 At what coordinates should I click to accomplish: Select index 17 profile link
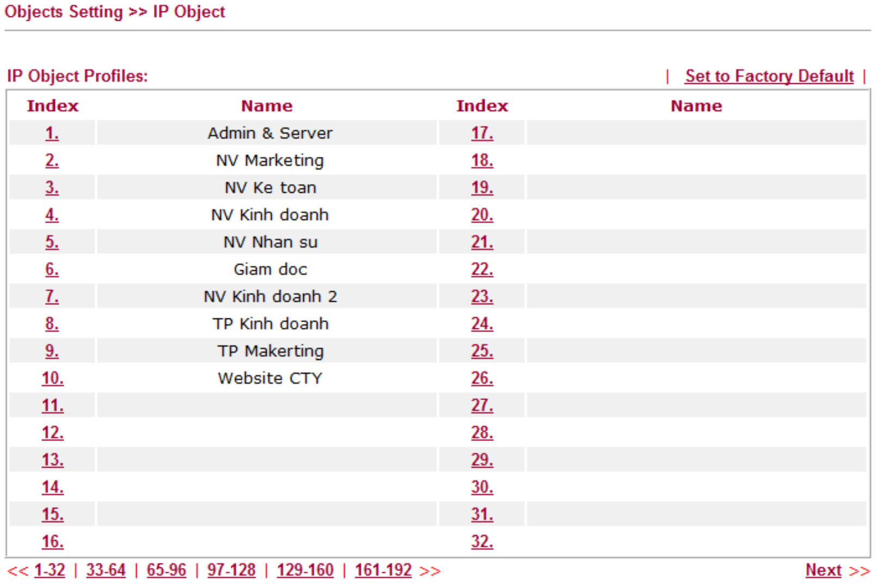(x=482, y=133)
